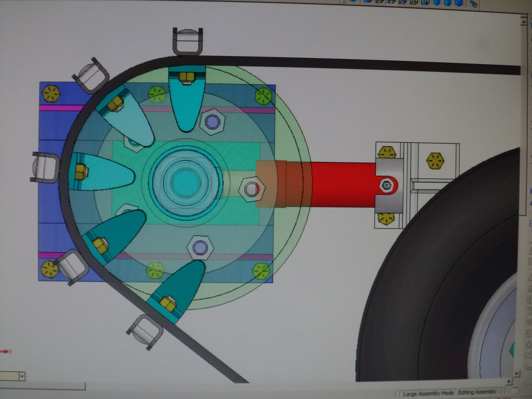Select the hex nut on the red shaft clevis
Screen dimensions: 532x399
coord(386,185)
